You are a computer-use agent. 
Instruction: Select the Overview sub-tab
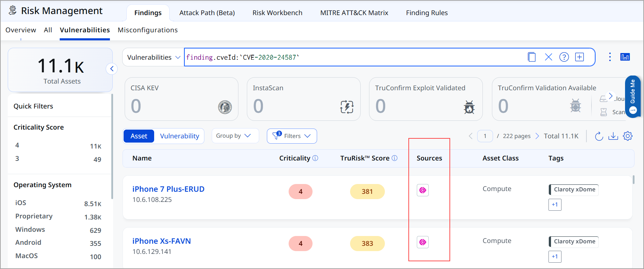pyautogui.click(x=21, y=30)
